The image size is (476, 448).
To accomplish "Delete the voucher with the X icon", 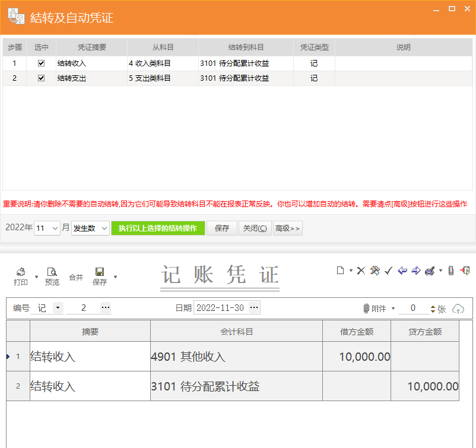I will tap(361, 271).
